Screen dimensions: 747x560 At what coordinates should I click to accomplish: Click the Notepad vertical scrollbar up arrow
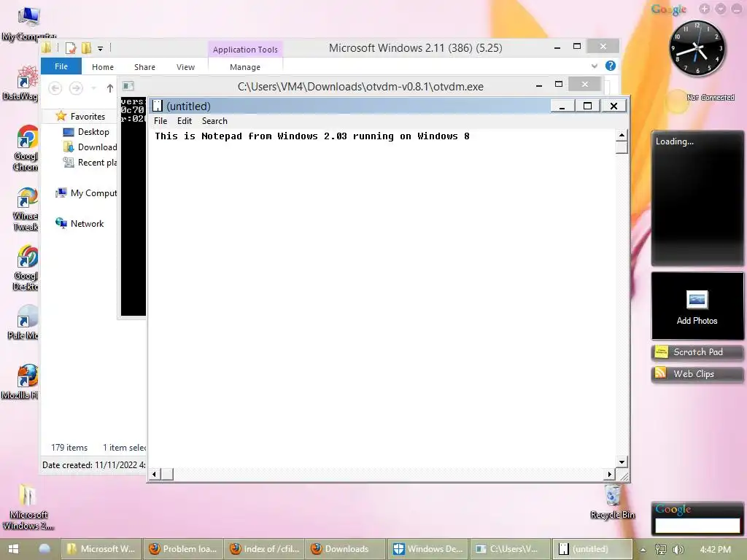click(x=622, y=135)
